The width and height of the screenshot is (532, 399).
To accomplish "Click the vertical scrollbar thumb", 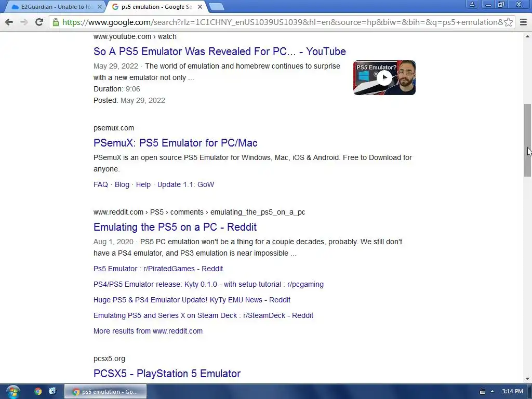I will tap(527, 140).
